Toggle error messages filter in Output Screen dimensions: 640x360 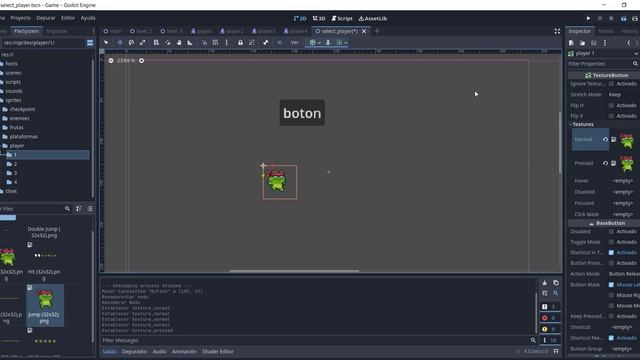549,318
